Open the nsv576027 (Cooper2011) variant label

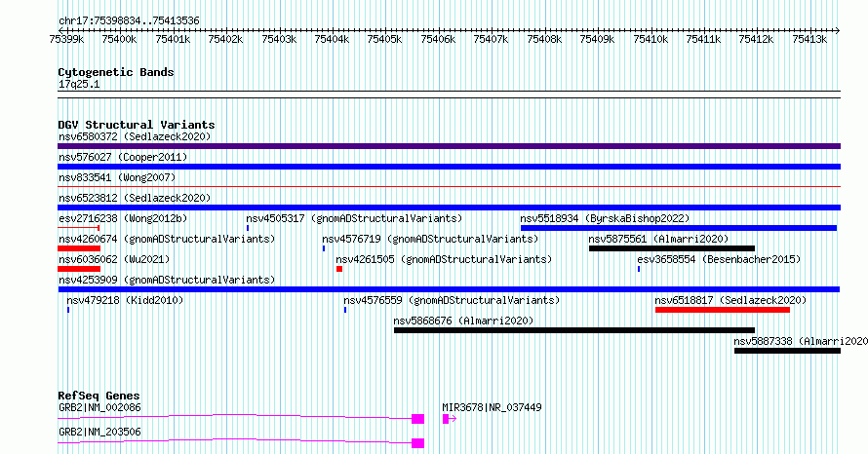123,157
